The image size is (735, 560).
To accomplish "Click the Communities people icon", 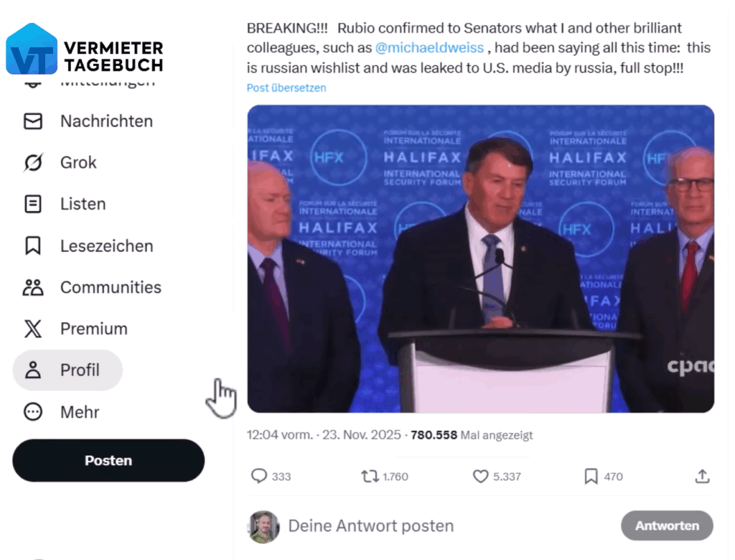I will [33, 288].
